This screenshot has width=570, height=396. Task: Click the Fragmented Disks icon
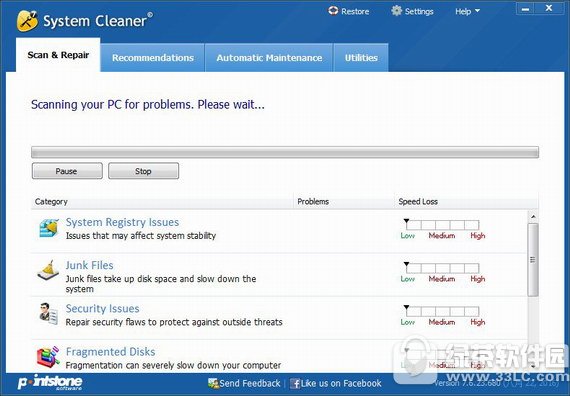(x=48, y=357)
